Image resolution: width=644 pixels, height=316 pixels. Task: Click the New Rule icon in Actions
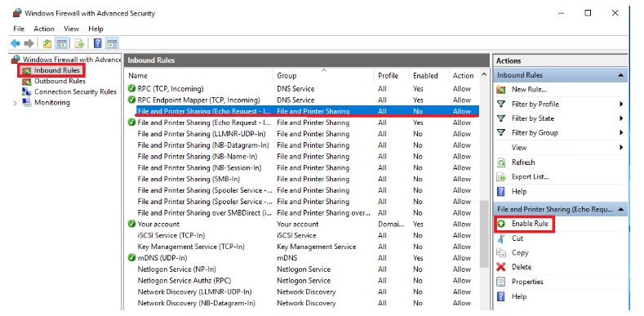pyautogui.click(x=501, y=90)
